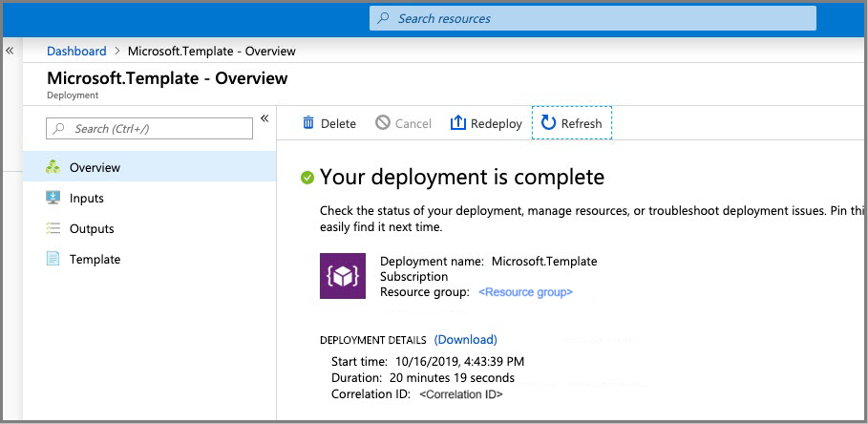868x424 pixels.
Task: Focus the sidebar Search (Ctrl+/) field
Action: pos(150,129)
